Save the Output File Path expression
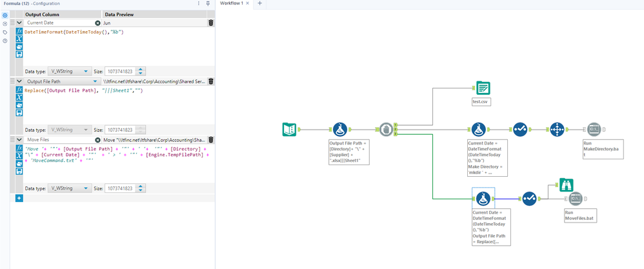644x269 pixels. pyautogui.click(x=19, y=112)
